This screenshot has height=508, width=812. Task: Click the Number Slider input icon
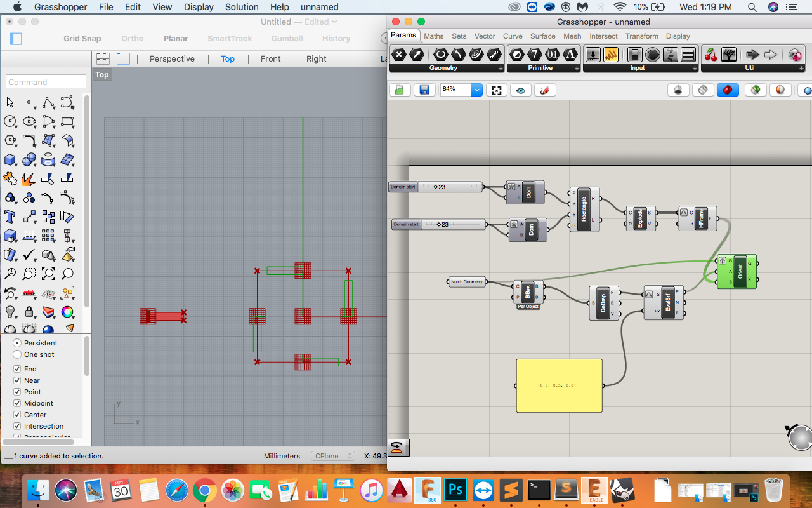pyautogui.click(x=593, y=55)
